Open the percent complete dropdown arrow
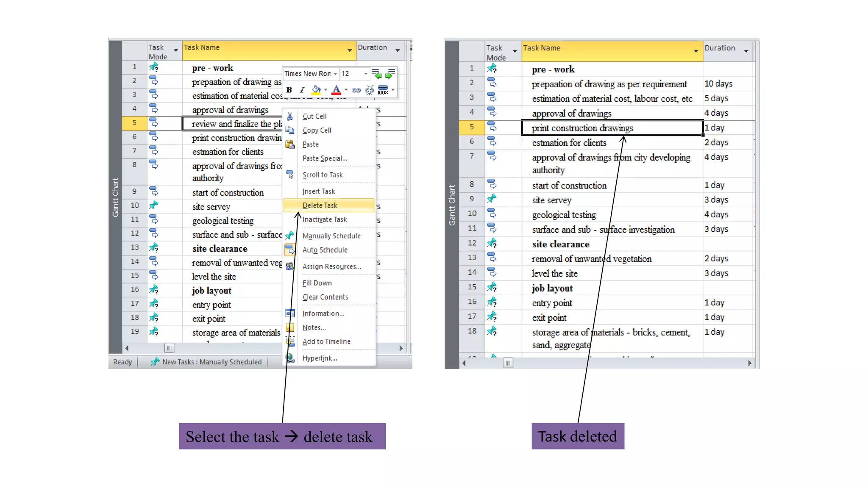This screenshot has width=868, height=488. [393, 90]
